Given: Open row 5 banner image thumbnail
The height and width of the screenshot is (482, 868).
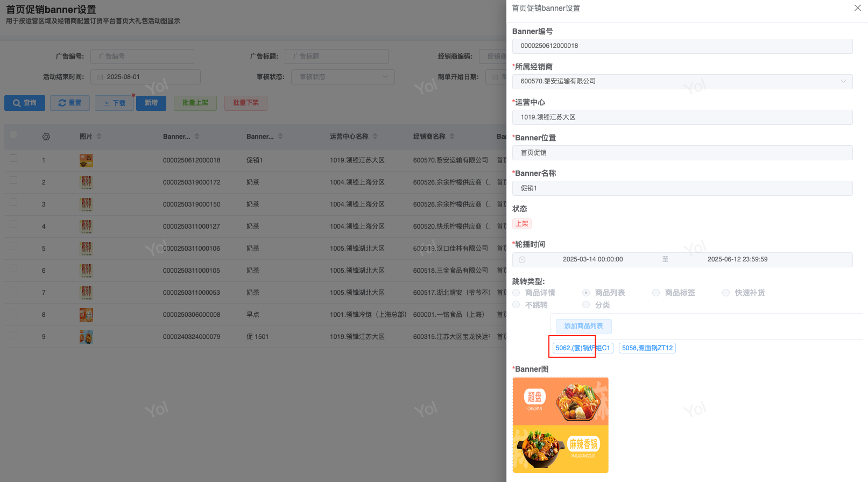Looking at the screenshot, I should (86, 249).
